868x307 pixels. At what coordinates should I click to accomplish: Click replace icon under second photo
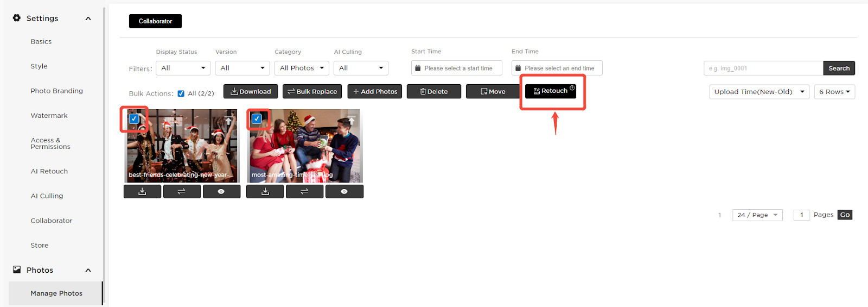tap(304, 191)
